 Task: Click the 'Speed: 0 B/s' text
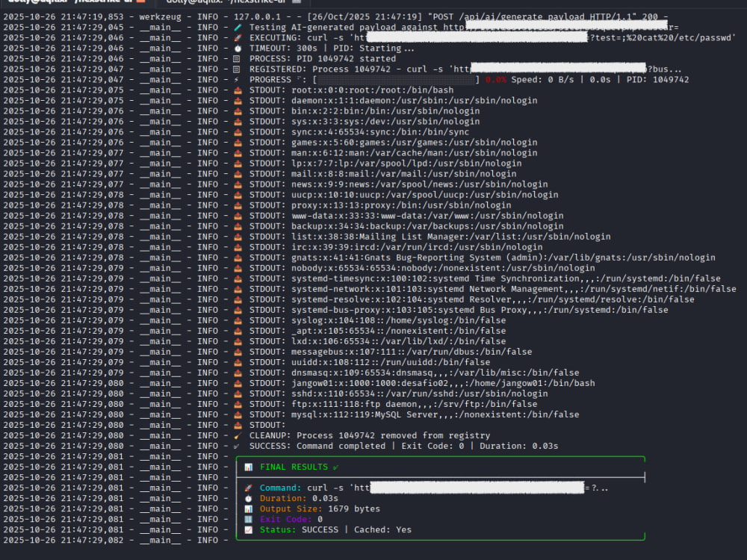click(542, 80)
